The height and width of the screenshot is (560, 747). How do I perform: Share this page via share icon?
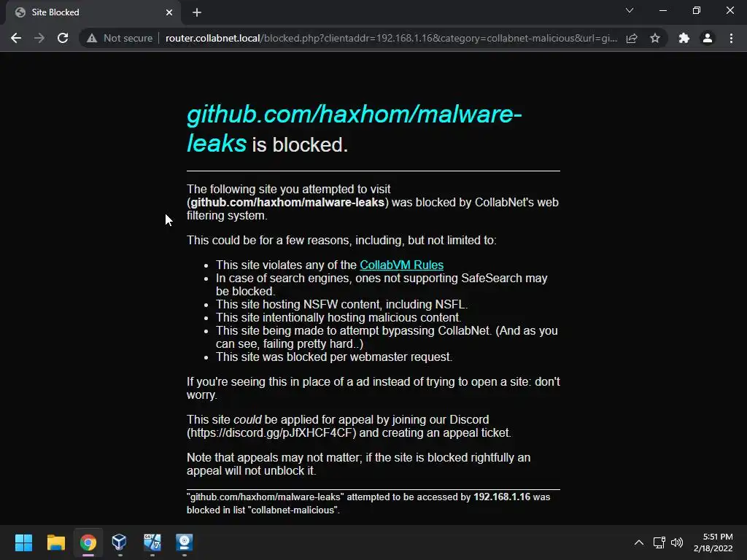(632, 38)
